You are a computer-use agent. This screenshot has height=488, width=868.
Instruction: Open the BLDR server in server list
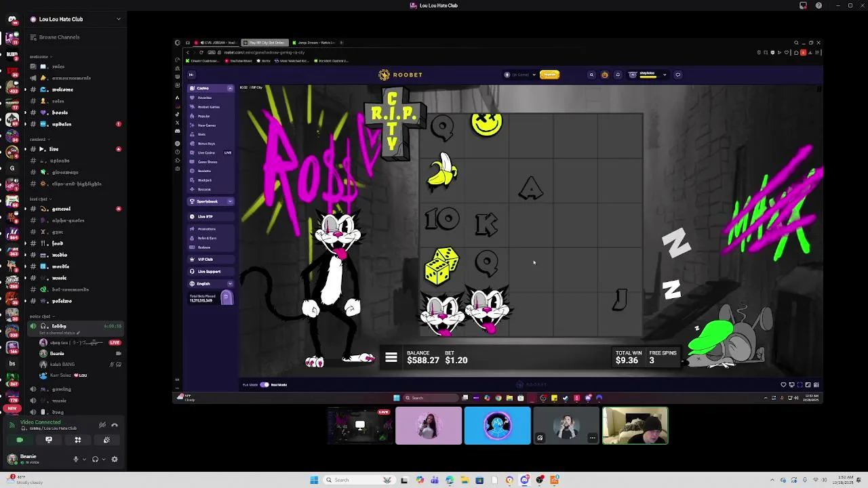12,54
